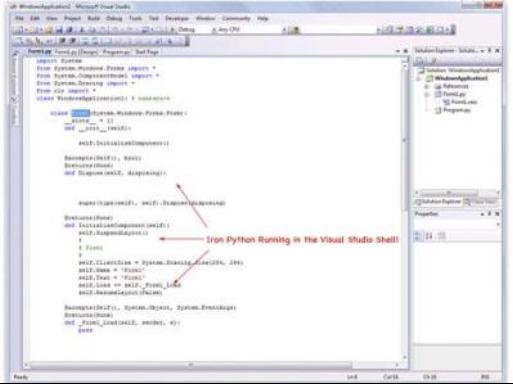
Task: Switch to the Start Page tab
Action: [147, 52]
